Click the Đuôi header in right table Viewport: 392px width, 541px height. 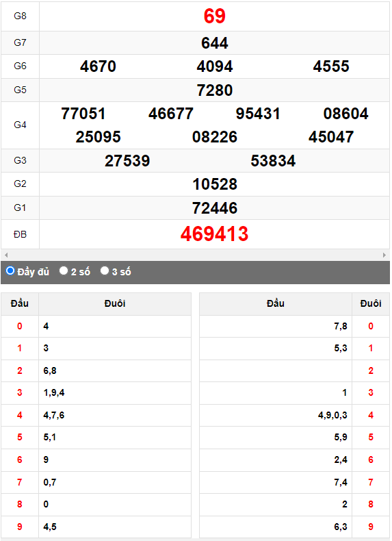[371, 303]
